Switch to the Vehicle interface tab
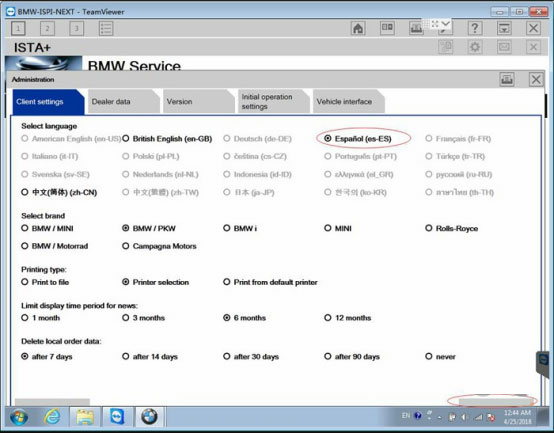Viewport: 554px width, 433px height. [x=348, y=102]
